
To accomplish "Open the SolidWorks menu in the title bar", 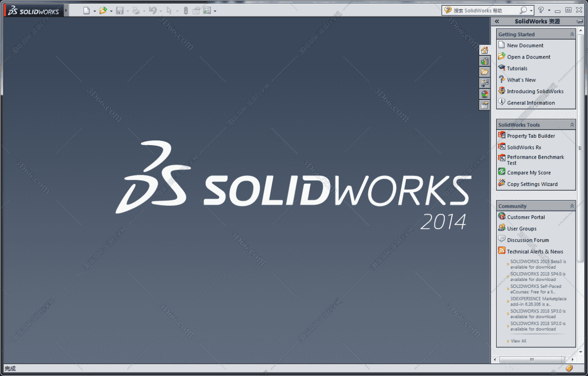I will (x=32, y=10).
